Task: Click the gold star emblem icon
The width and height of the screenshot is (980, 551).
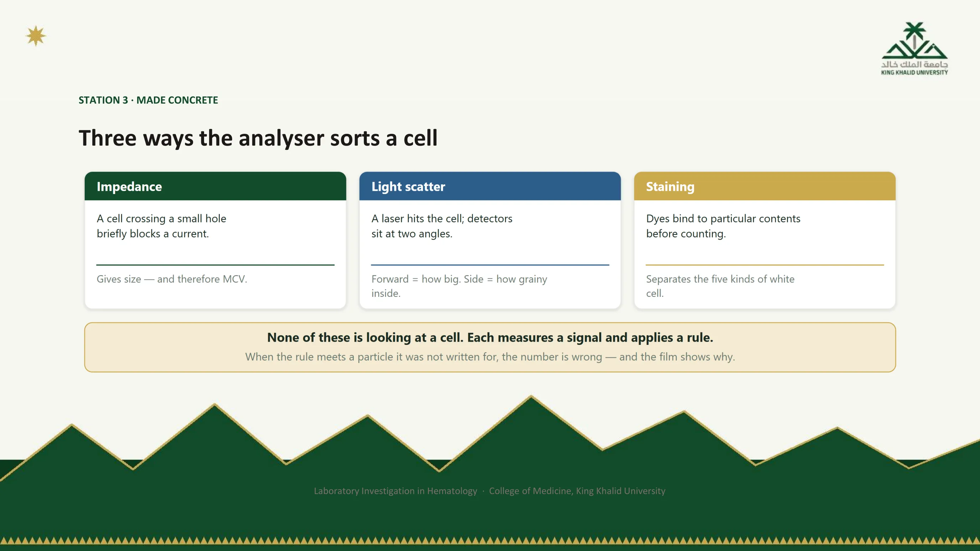Action: point(36,36)
